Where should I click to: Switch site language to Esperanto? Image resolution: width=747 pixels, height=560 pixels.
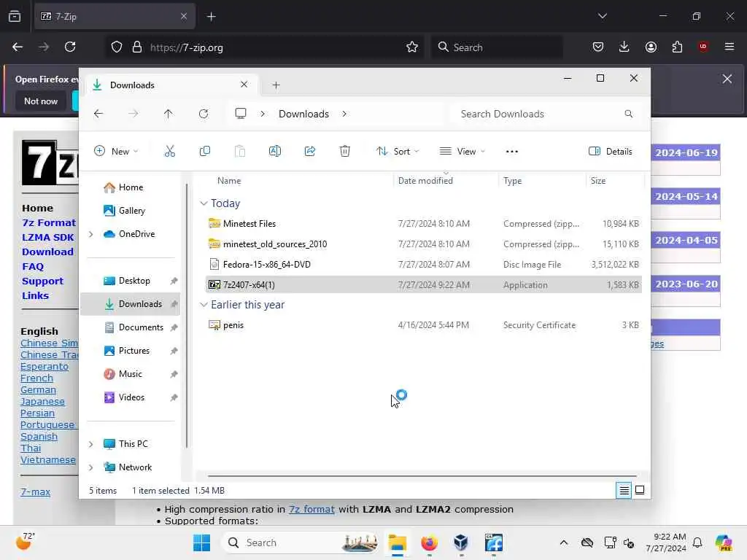[x=44, y=367]
